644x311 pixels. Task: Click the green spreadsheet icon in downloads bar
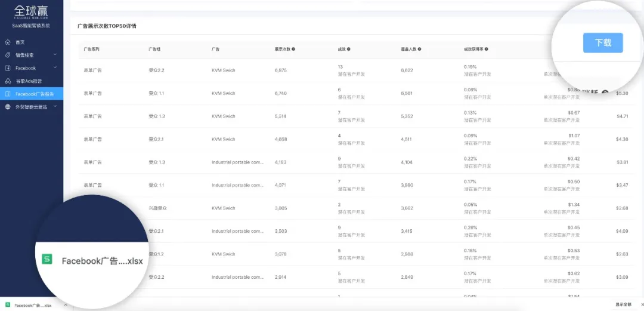click(8, 305)
